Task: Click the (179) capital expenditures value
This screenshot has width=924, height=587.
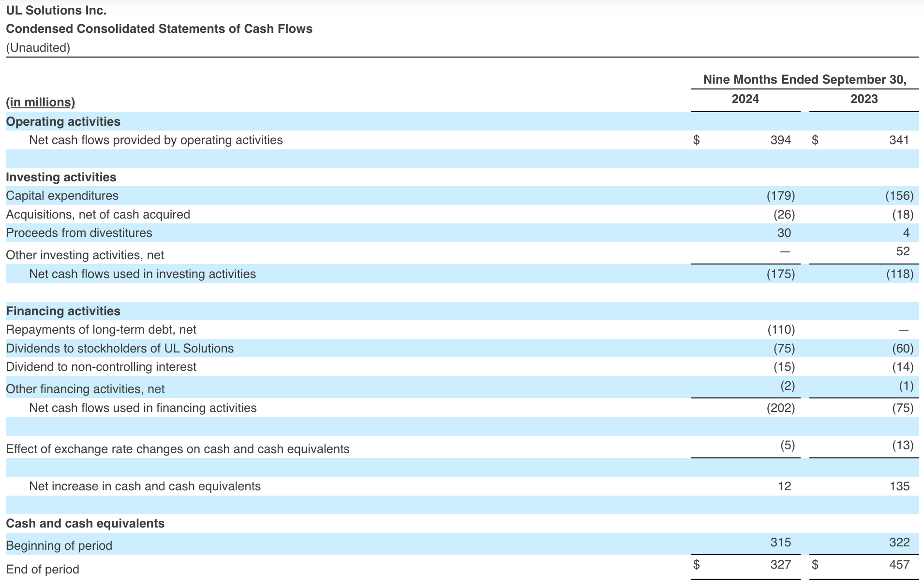Action: pyautogui.click(x=781, y=196)
